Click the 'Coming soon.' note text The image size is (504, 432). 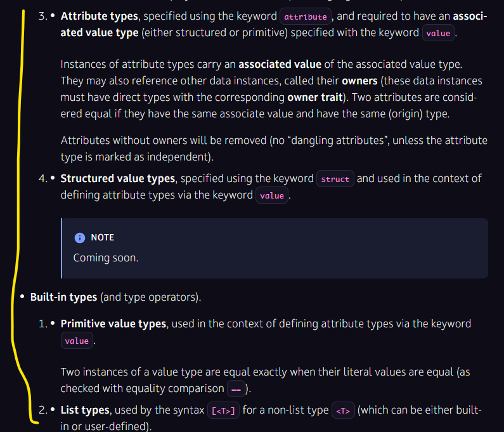pyautogui.click(x=106, y=258)
